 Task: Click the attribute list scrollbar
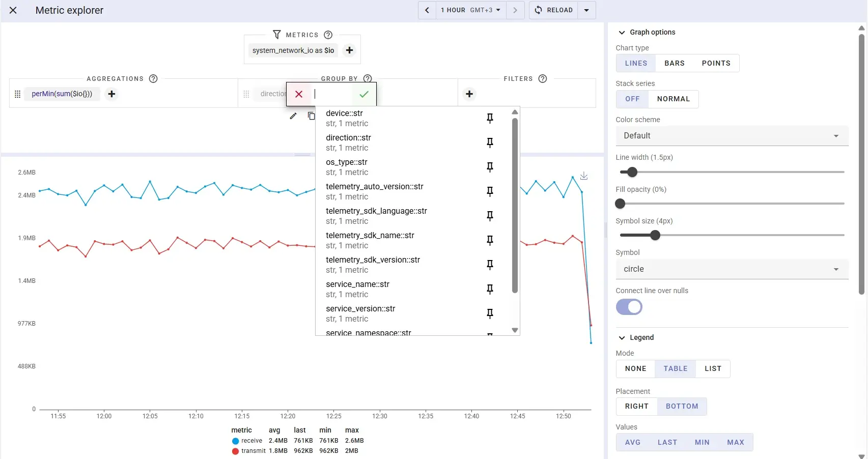coord(515,206)
